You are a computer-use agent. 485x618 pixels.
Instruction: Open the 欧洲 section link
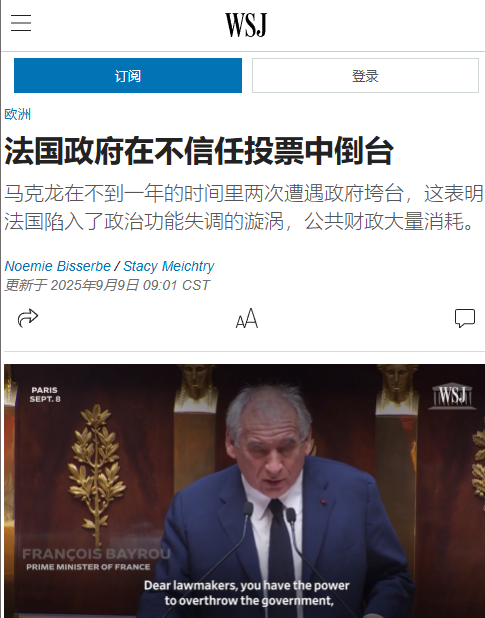tap(17, 114)
